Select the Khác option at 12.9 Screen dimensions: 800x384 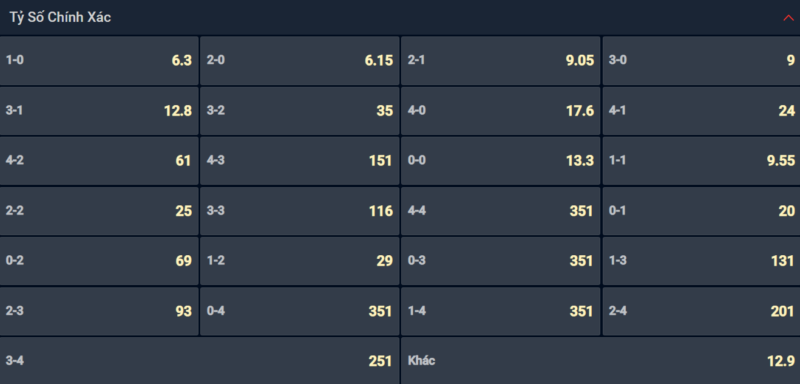click(601, 361)
